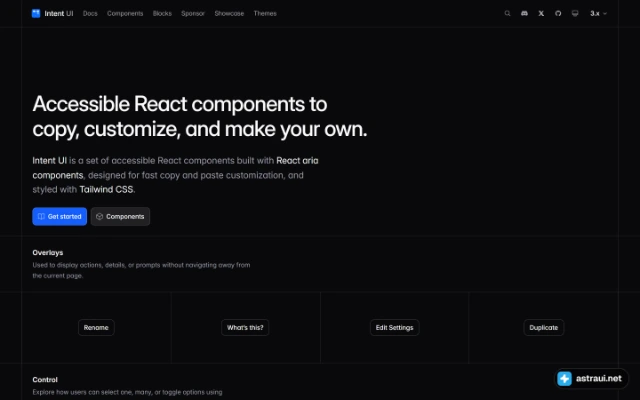The image size is (640, 400).
Task: Click the Control section heading
Action: click(45, 380)
